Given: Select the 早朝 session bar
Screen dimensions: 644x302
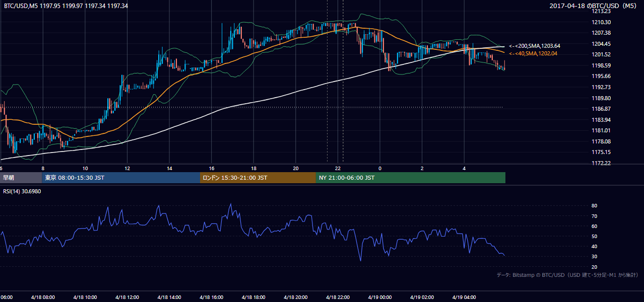Looking at the screenshot, I should coord(21,178).
